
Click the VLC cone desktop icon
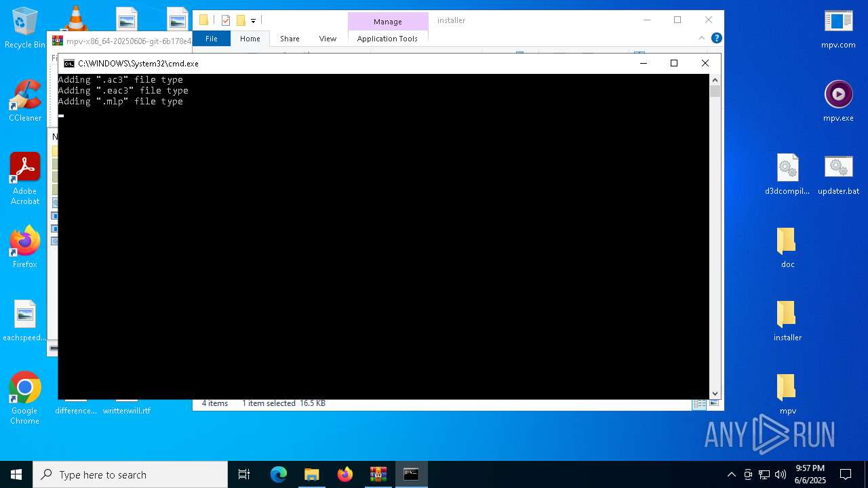point(75,18)
